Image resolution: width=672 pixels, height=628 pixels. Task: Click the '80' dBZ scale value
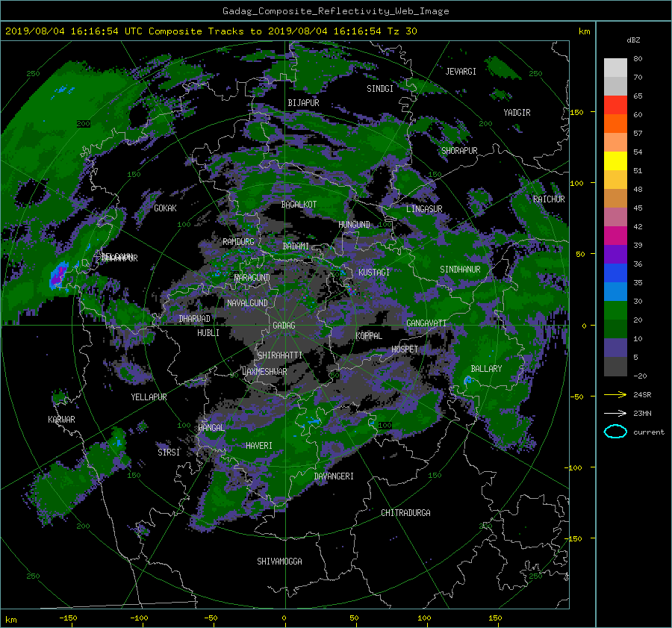pyautogui.click(x=638, y=59)
